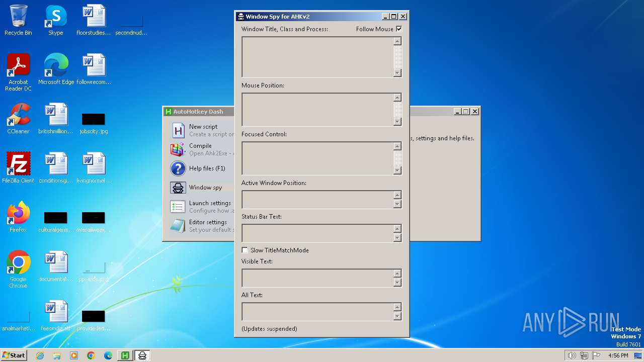Click down arrow of Focused Control scrollbar
Viewport: 644px width, 362px height.
coord(397,170)
